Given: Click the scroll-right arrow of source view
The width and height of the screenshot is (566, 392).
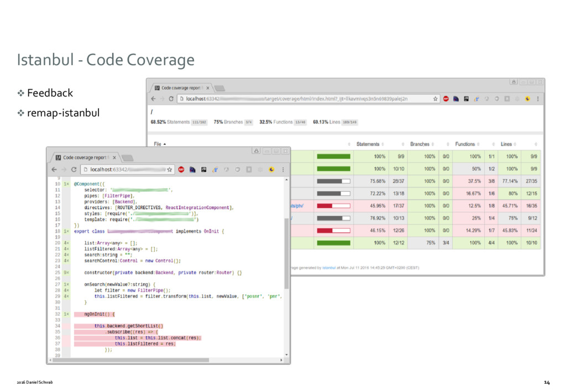Looking at the screenshot, I should coord(281,360).
